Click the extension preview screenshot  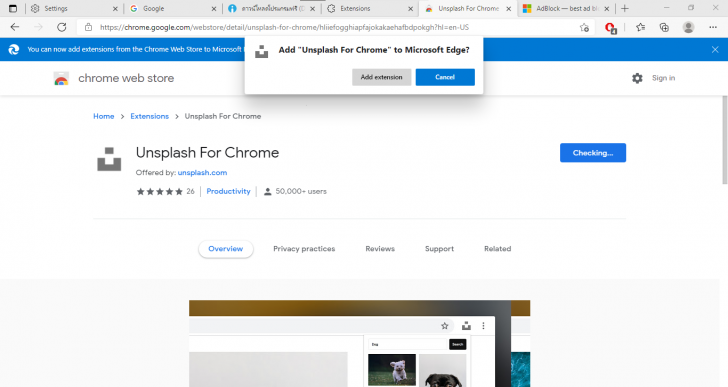pyautogui.click(x=359, y=343)
